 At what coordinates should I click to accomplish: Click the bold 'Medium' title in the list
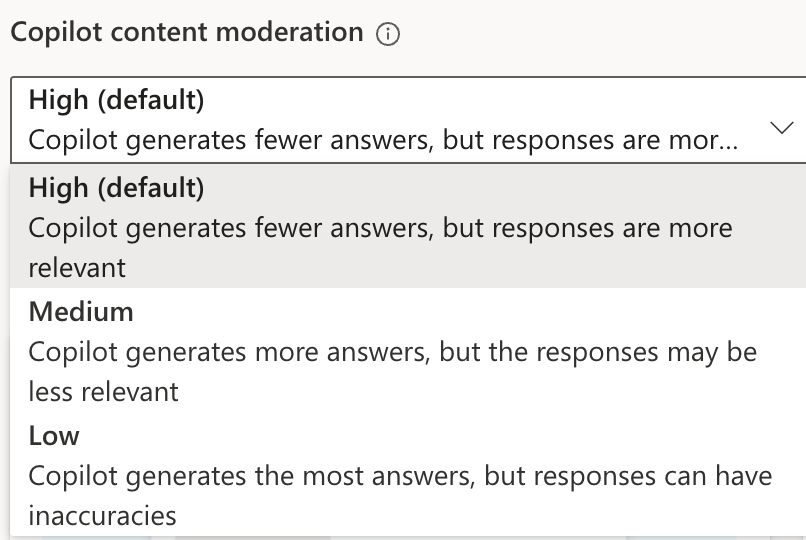(x=81, y=312)
